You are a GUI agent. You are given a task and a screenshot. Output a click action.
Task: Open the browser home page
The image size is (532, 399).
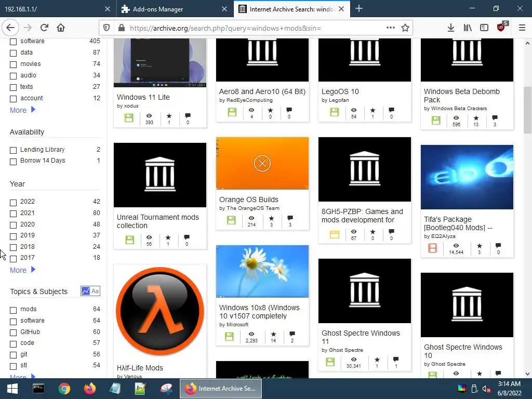click(61, 28)
